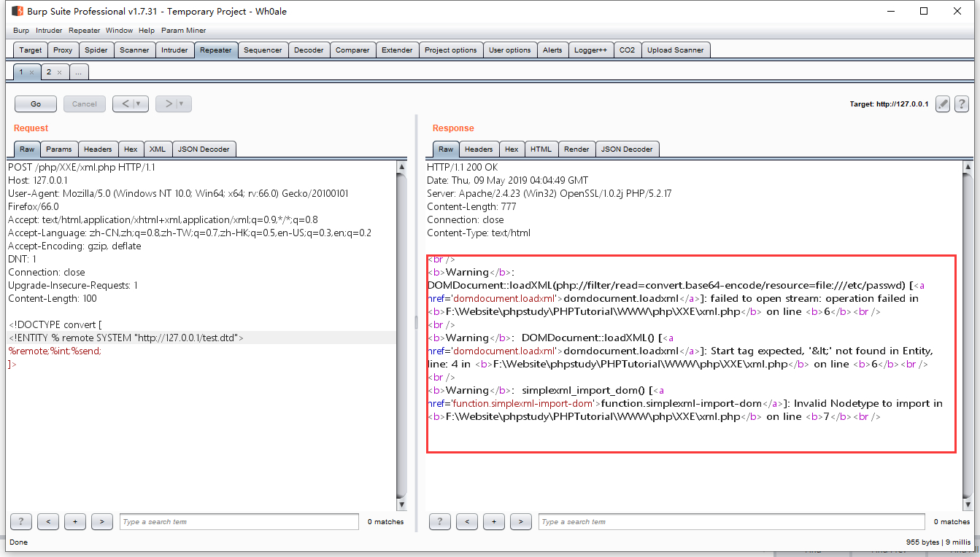Open the Intruder menu
The image size is (980, 557).
(49, 31)
